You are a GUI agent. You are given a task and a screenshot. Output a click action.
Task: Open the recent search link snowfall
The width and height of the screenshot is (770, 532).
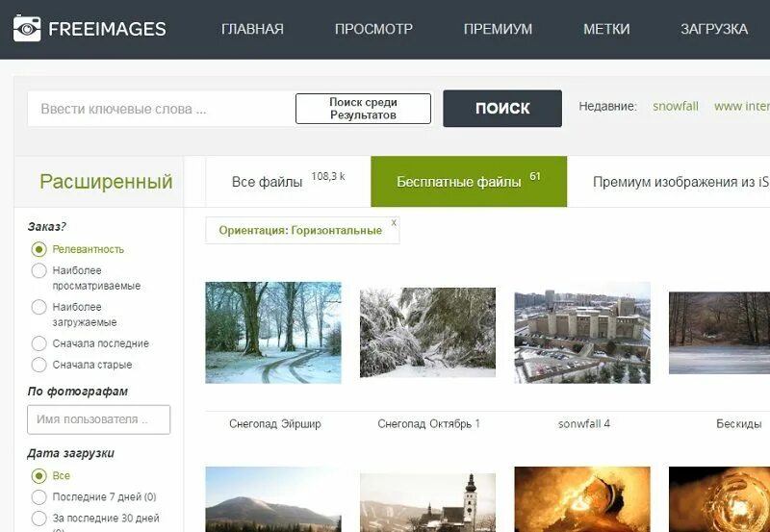(x=676, y=106)
